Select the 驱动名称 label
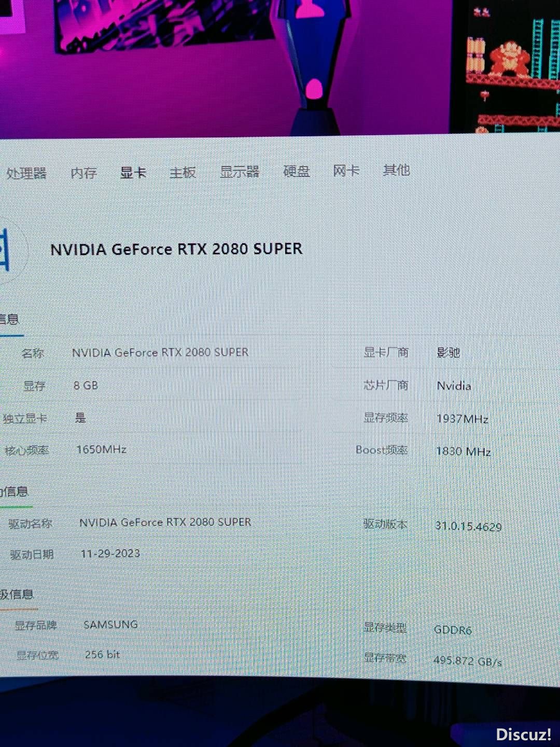 coord(30,523)
